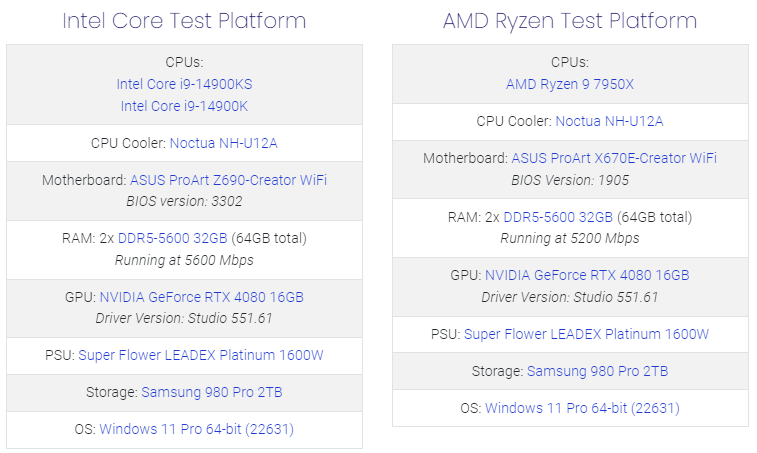Click 'CPU Cooler:' label in Intel table
The width and height of the screenshot is (757, 453).
[x=128, y=143]
